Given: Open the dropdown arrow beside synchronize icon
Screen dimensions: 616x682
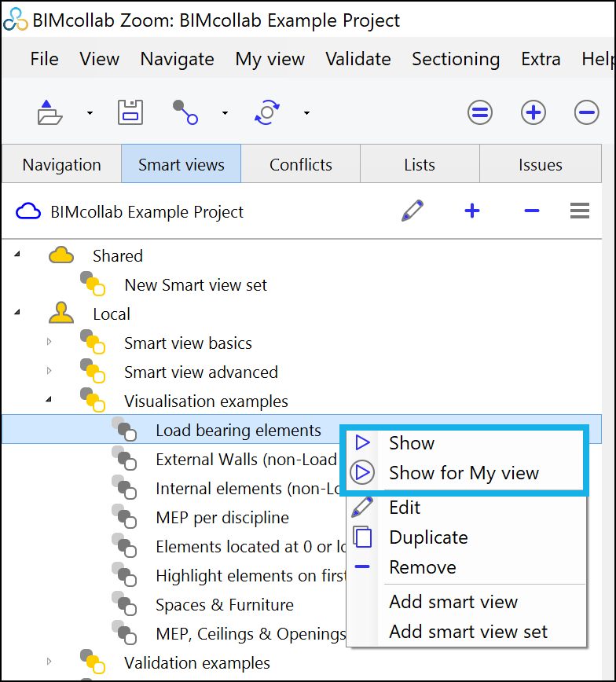Looking at the screenshot, I should click(306, 113).
